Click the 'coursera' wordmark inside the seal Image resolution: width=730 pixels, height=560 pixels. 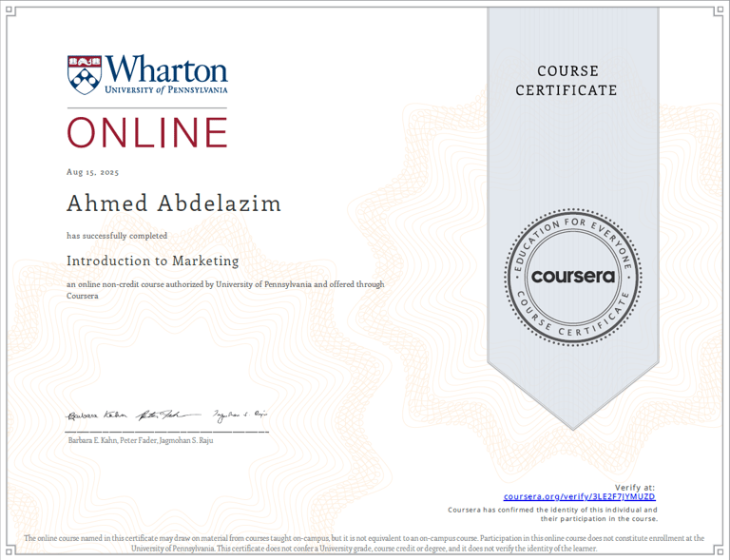[572, 277]
